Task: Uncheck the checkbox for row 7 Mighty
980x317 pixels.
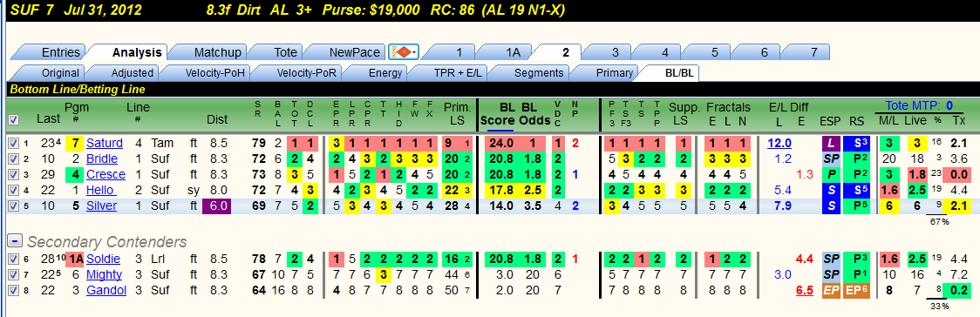Action: (x=13, y=274)
